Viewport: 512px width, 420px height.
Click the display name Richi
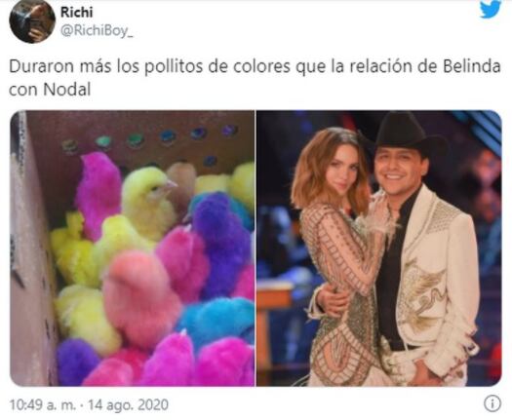[77, 13]
